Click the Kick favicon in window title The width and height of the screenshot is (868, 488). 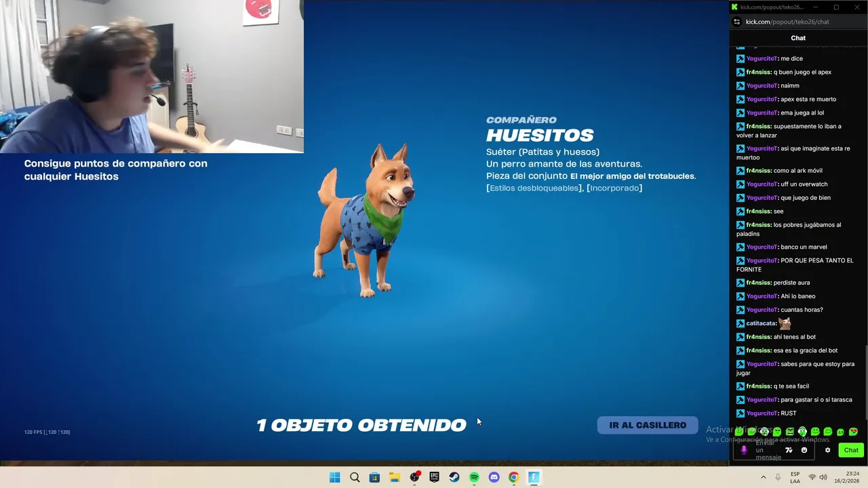coord(734,7)
